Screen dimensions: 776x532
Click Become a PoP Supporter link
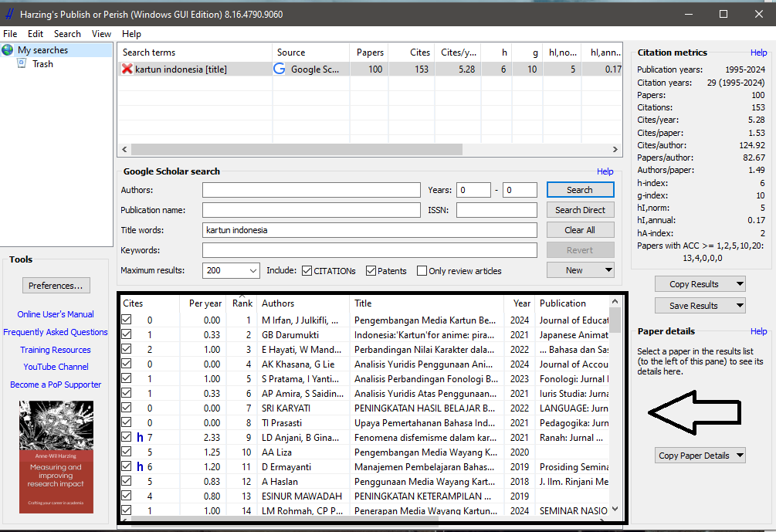point(56,385)
